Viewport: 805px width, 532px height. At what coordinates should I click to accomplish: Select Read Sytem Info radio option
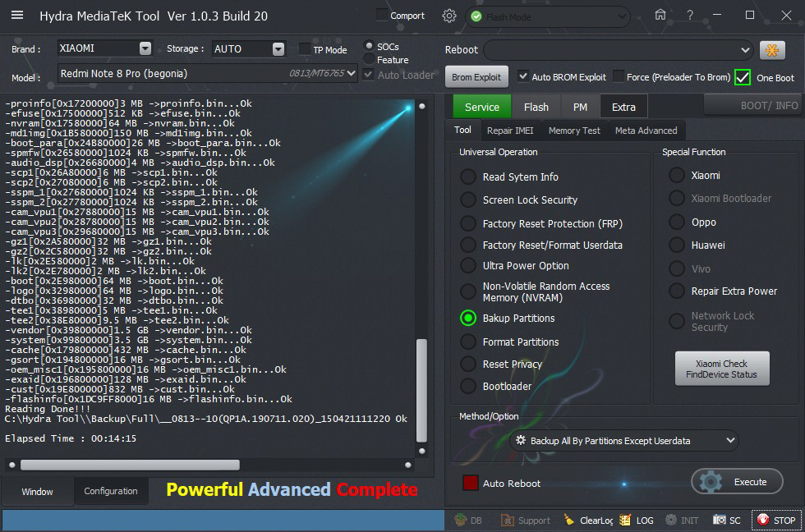(x=467, y=177)
